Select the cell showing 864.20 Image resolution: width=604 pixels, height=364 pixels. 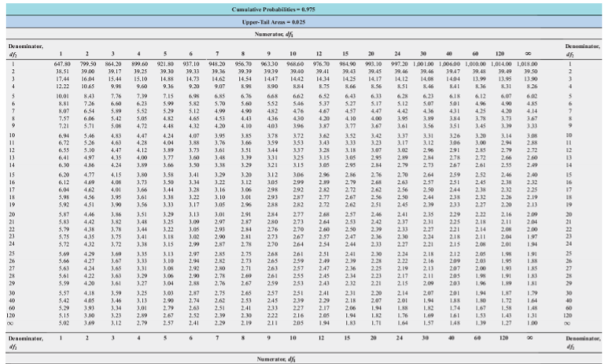[113, 64]
